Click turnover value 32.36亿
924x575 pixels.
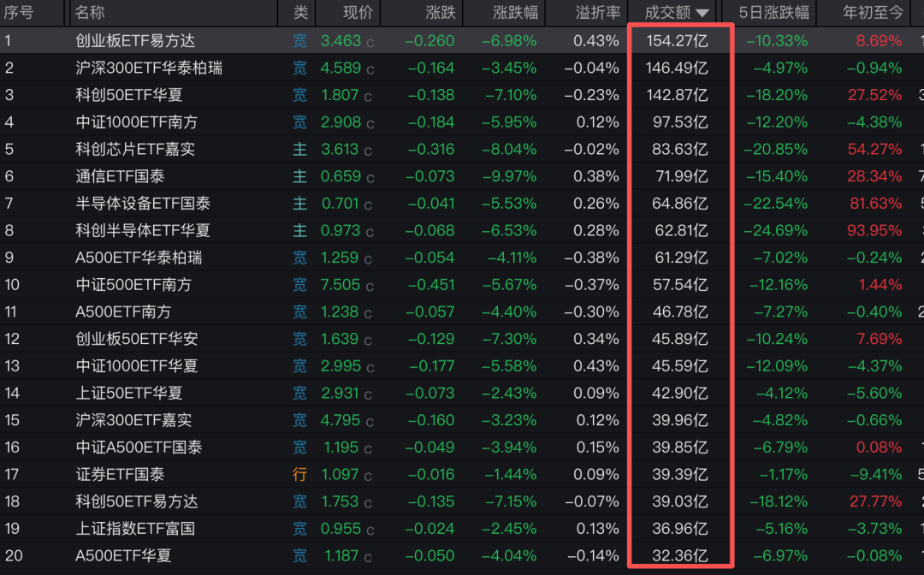679,555
